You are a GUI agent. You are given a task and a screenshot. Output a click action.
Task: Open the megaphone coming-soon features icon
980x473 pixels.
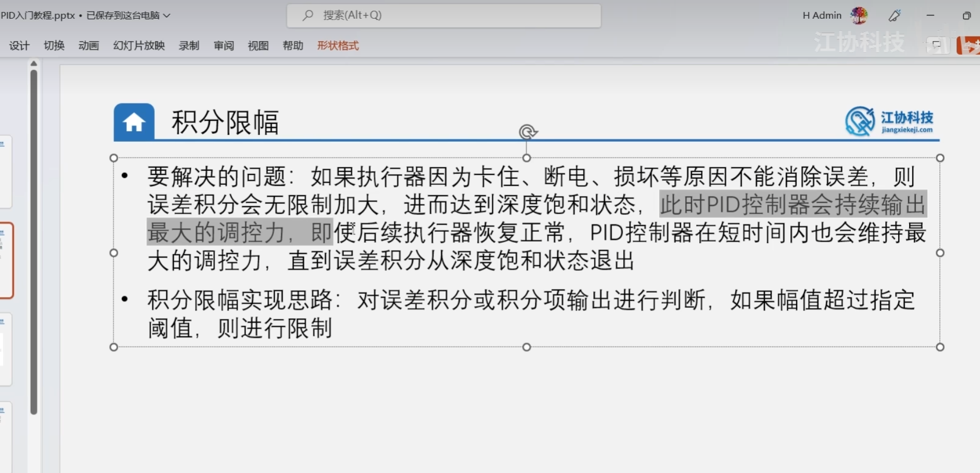click(x=895, y=16)
